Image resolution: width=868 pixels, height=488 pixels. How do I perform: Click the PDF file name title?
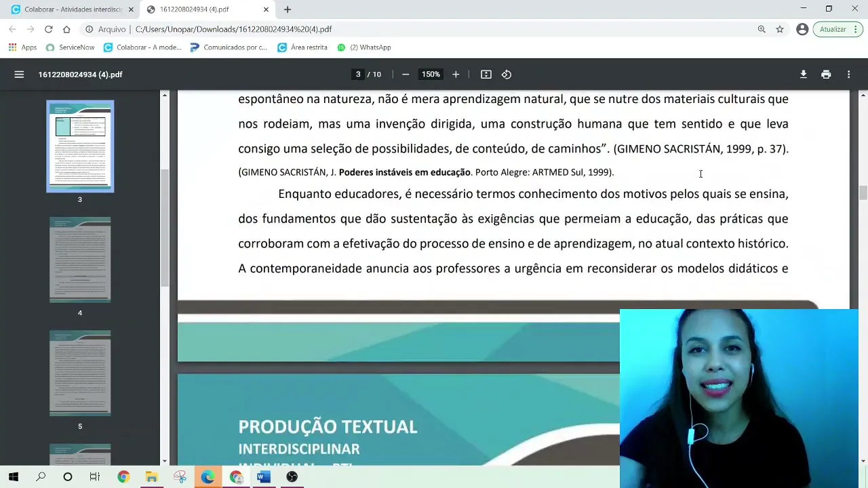click(x=81, y=75)
